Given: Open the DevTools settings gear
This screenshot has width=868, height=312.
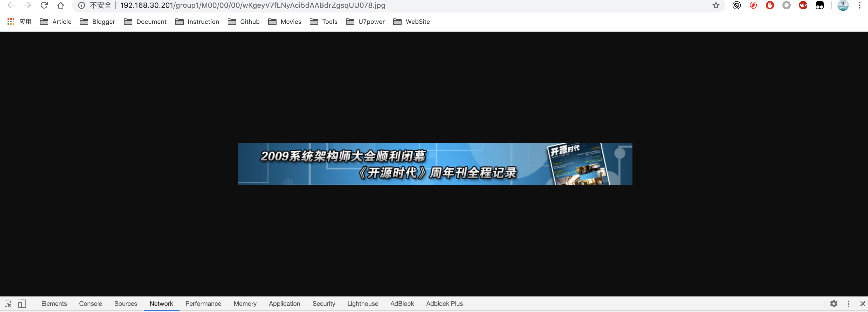Looking at the screenshot, I should pyautogui.click(x=834, y=304).
